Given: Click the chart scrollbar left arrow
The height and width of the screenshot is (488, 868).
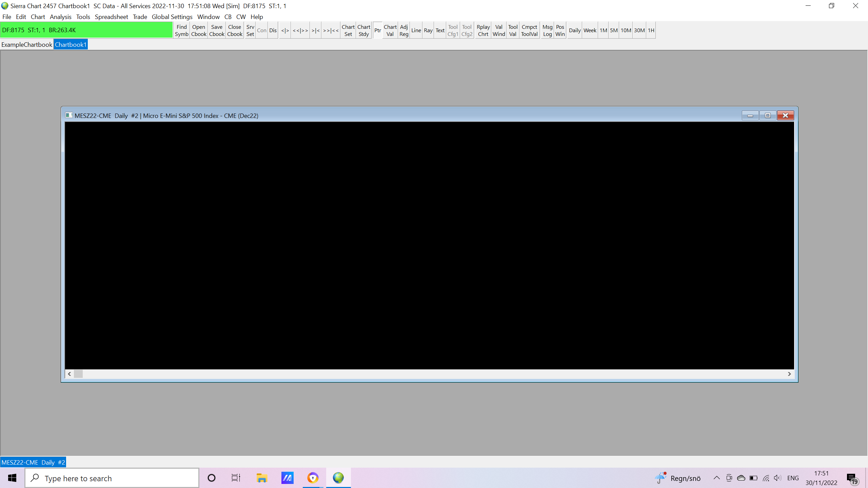Looking at the screenshot, I should [70, 374].
